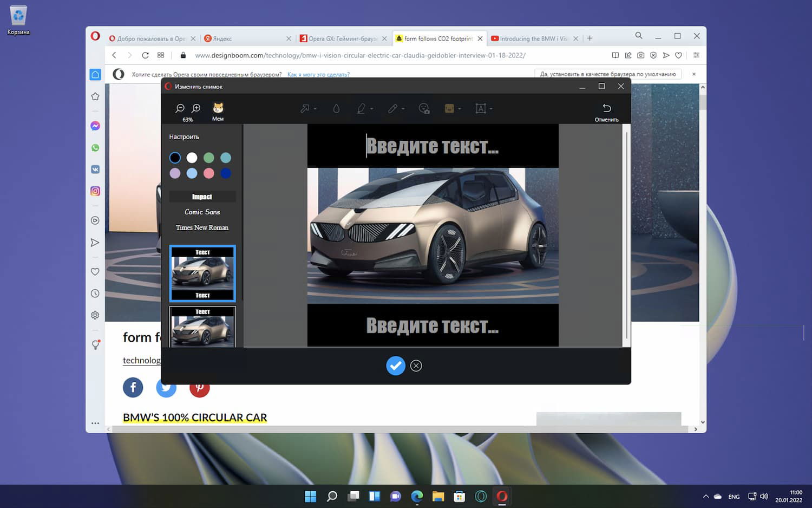
Task: Choose the Comic Sans font option
Action: [x=202, y=212]
